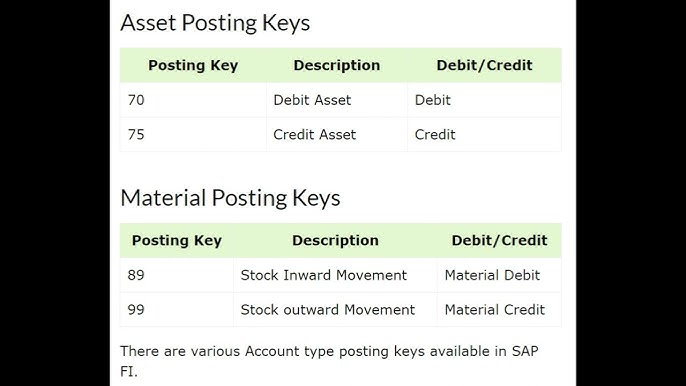Click the Credit value in row 75
This screenshot has width=686, height=386.
(484, 134)
